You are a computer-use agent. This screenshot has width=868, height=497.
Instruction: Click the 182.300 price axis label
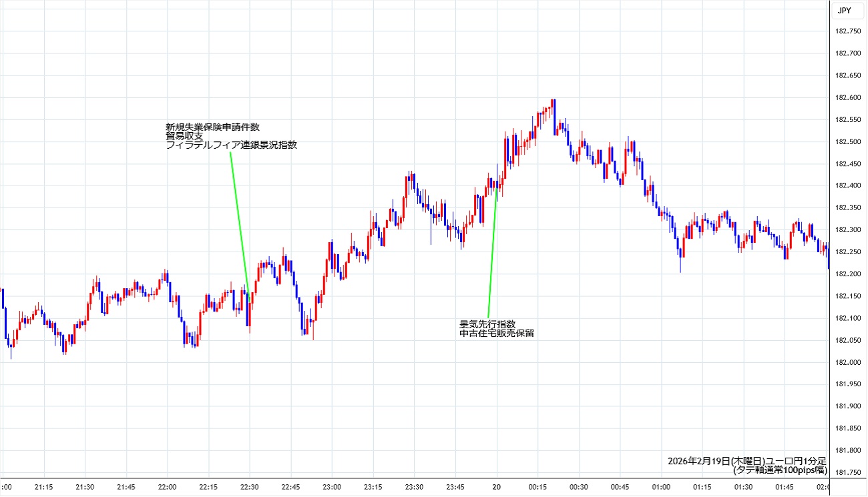pos(848,229)
